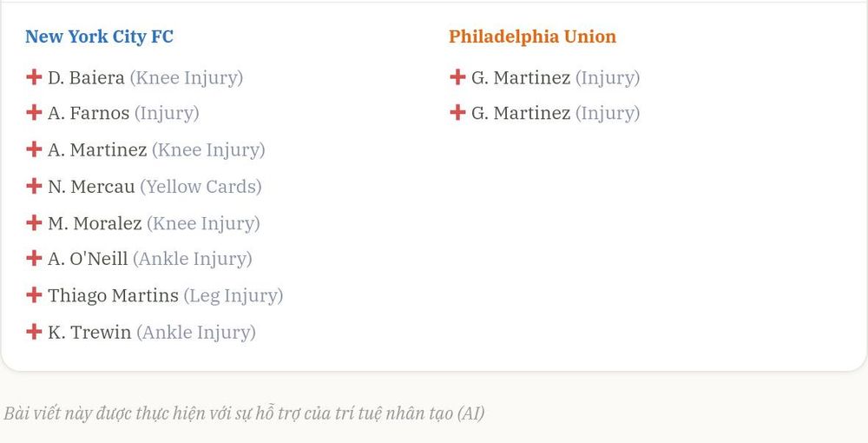Select the injury icon next to M. Moralez
The image size is (868, 443).
point(34,222)
